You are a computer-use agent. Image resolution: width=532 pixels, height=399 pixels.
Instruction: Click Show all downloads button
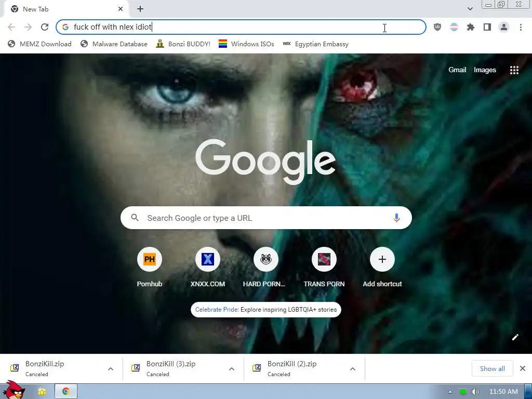click(x=493, y=368)
